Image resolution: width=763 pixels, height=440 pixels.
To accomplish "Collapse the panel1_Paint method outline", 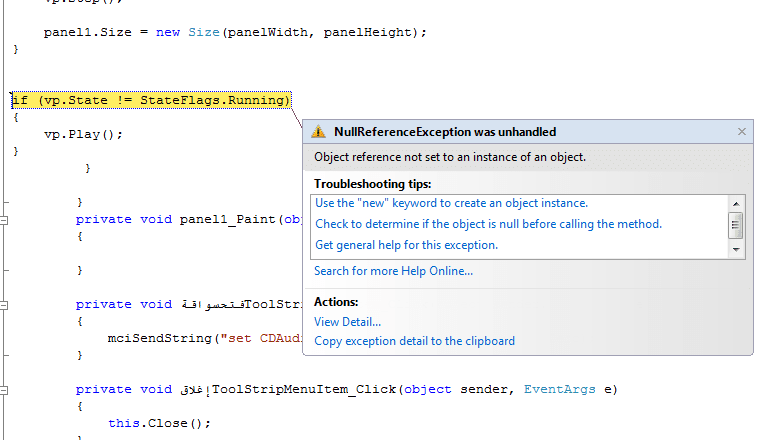I will click(4, 220).
